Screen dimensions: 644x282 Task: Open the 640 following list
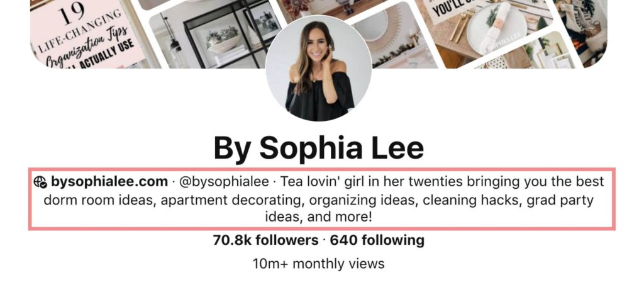377,240
